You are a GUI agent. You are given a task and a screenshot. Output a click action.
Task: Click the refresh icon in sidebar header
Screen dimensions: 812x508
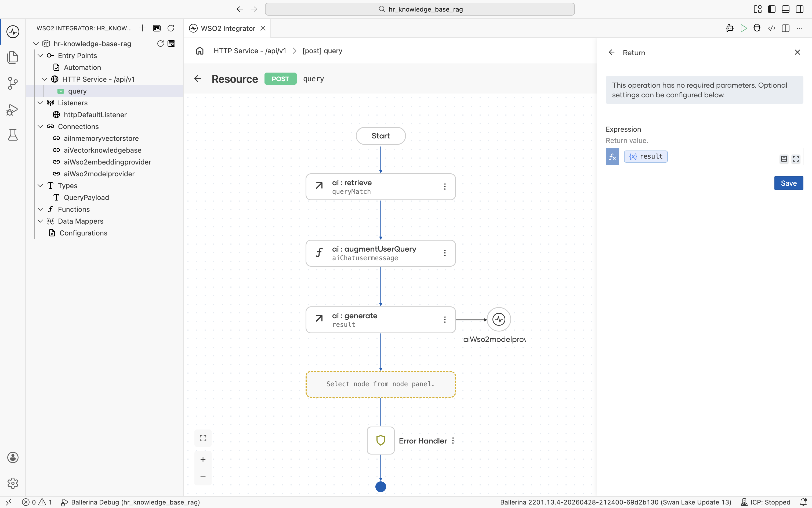[171, 28]
